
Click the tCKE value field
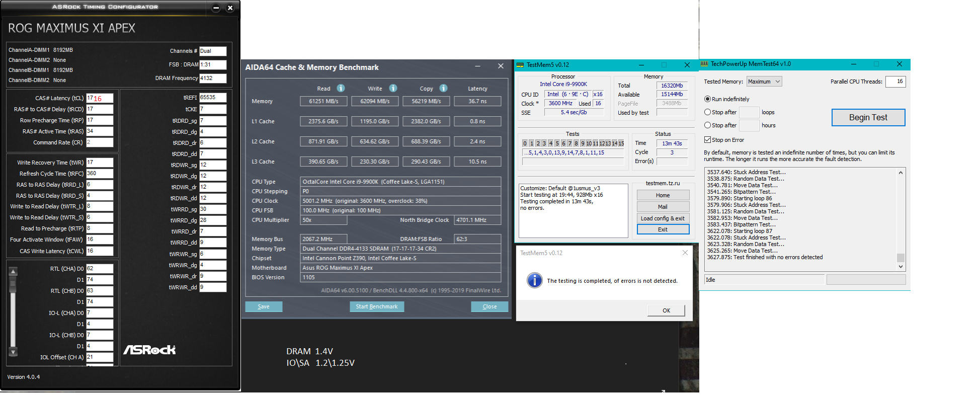pos(213,109)
